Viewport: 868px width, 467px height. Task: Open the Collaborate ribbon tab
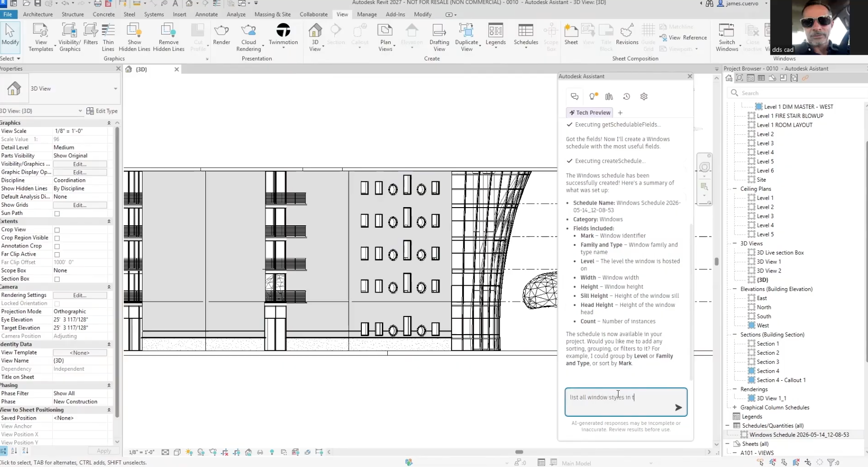click(x=313, y=14)
